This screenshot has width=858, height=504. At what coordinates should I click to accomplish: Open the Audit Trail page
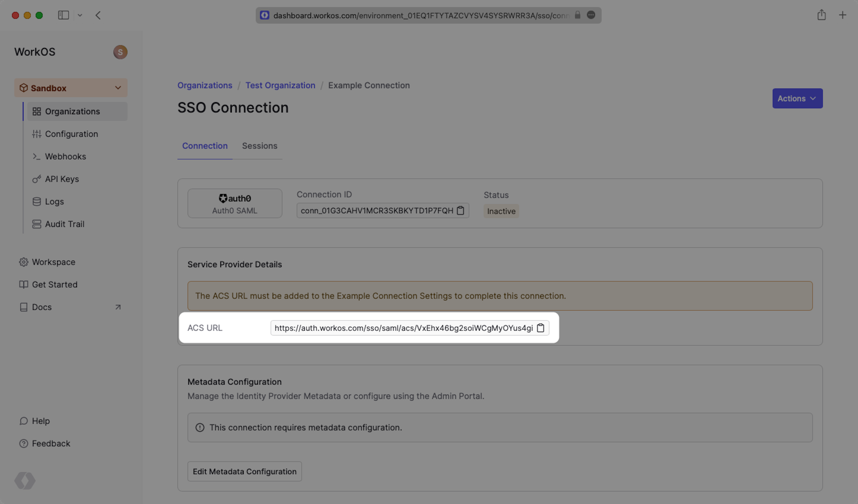[64, 224]
